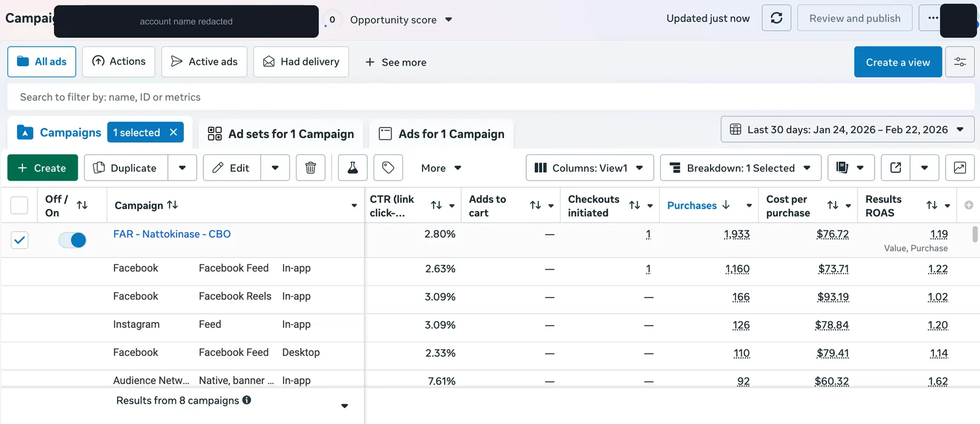Clear the 1 selected campaign filter X

pyautogui.click(x=173, y=132)
